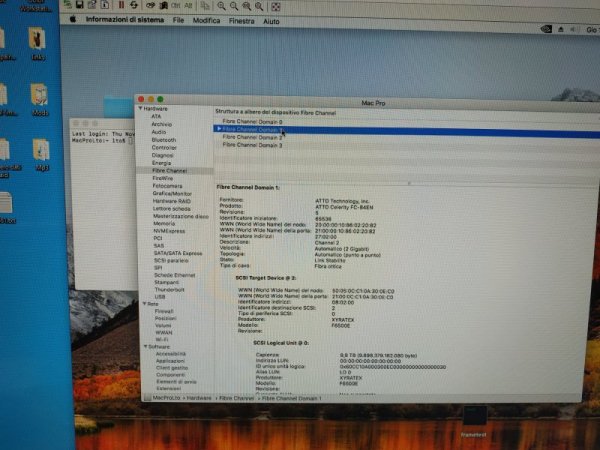Image resolution: width=600 pixels, height=450 pixels.
Task: Toggle the Ctrl key button in viewer toolbar
Action: 176,5
